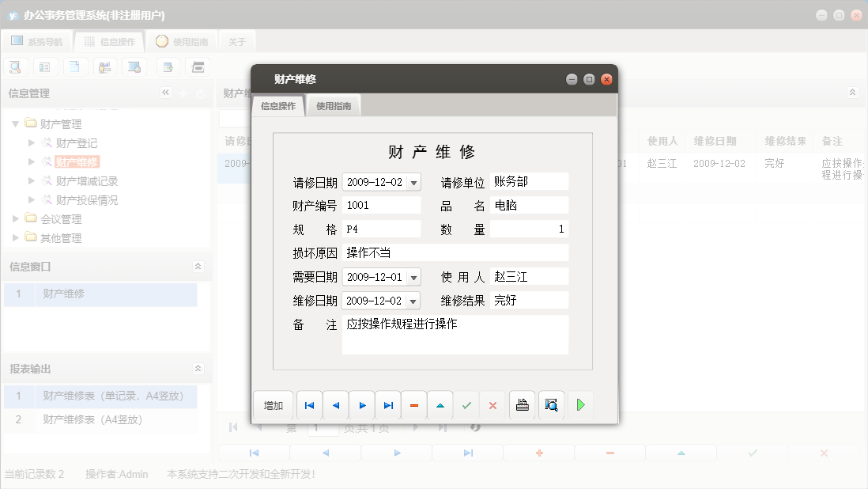Cancel editing with the red X icon
868x489 pixels.
pos(492,404)
